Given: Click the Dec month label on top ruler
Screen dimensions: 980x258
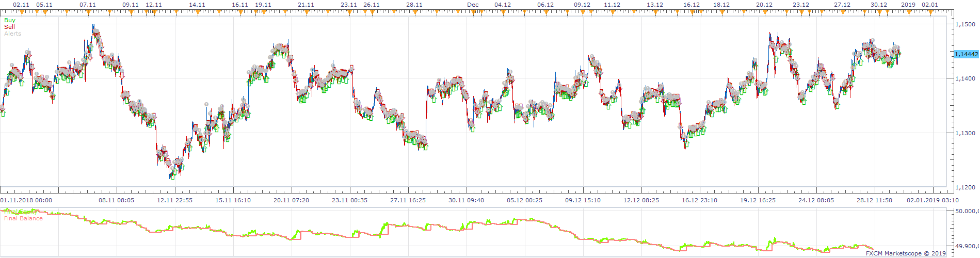Looking at the screenshot, I should [x=473, y=5].
